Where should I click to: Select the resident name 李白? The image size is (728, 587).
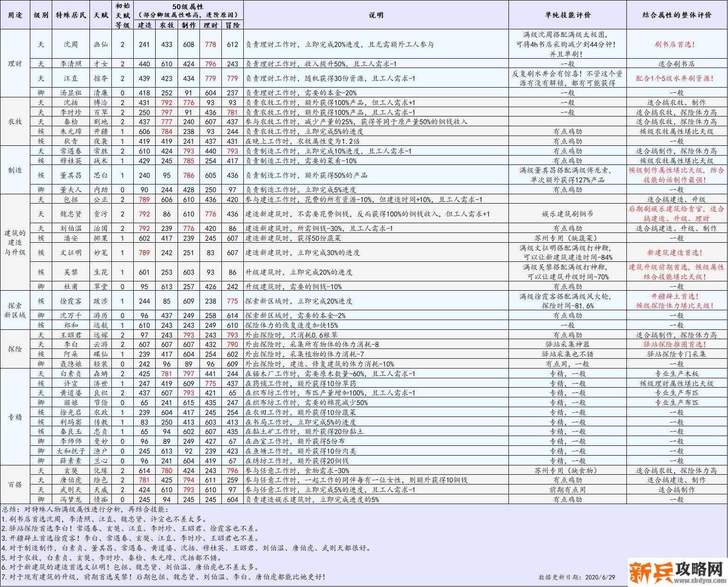[x=71, y=344]
